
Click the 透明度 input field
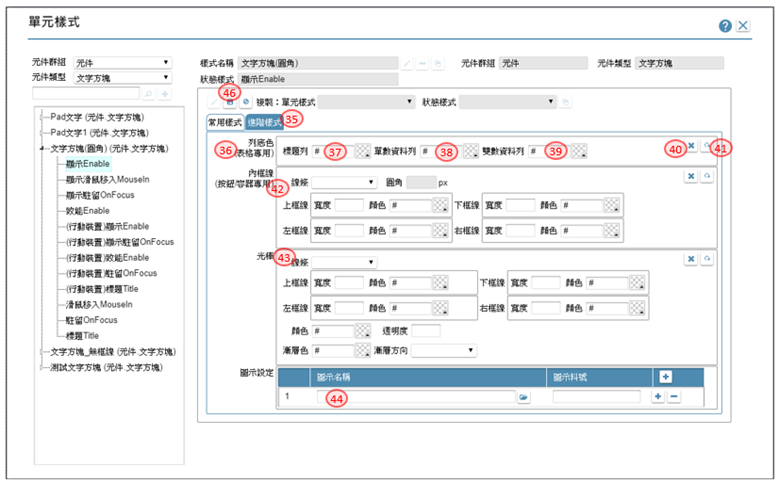tap(426, 331)
